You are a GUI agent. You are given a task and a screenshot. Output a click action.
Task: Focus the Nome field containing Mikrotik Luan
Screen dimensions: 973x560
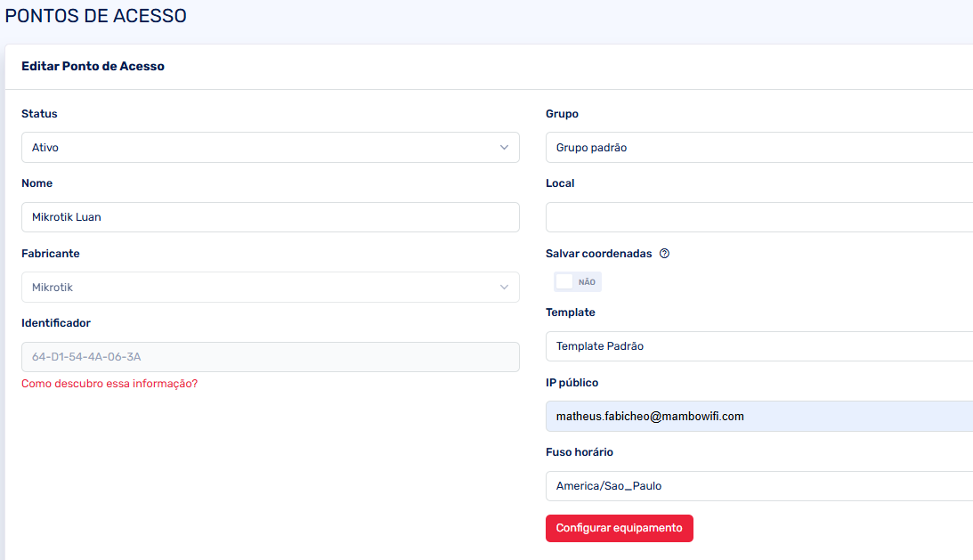point(270,217)
